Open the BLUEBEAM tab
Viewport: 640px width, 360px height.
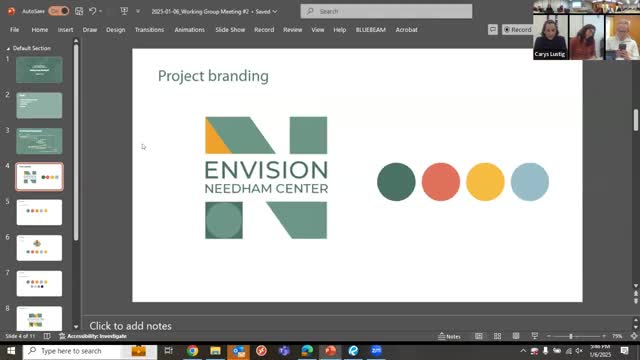click(371, 29)
